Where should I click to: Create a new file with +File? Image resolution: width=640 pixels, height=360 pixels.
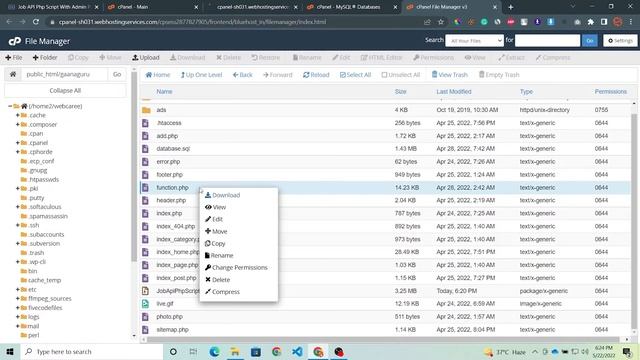13,58
